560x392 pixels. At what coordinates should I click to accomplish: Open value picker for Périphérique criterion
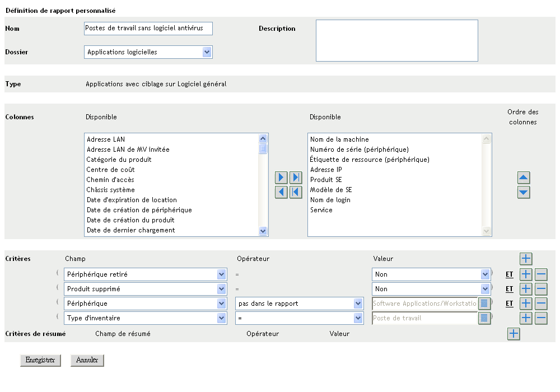coord(484,304)
